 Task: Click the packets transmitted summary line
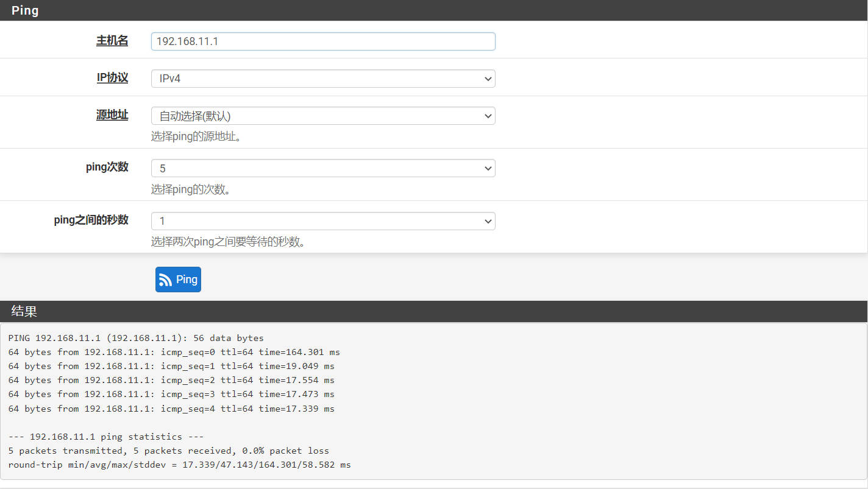(x=168, y=451)
